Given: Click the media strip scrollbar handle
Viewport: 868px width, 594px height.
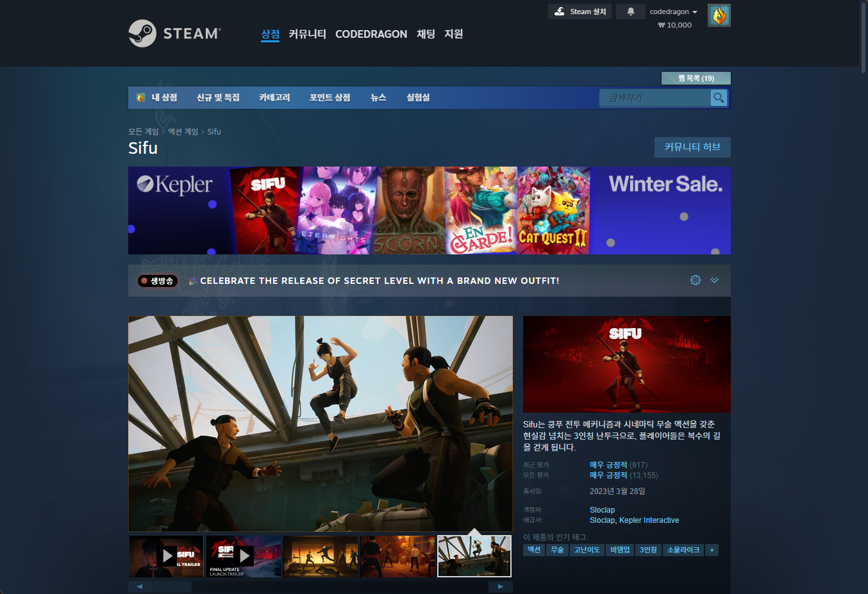Looking at the screenshot, I should point(172,586).
